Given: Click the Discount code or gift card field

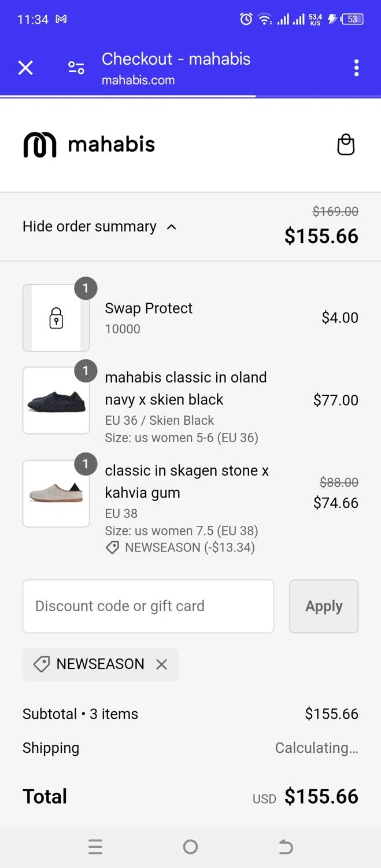Looking at the screenshot, I should point(148,606).
